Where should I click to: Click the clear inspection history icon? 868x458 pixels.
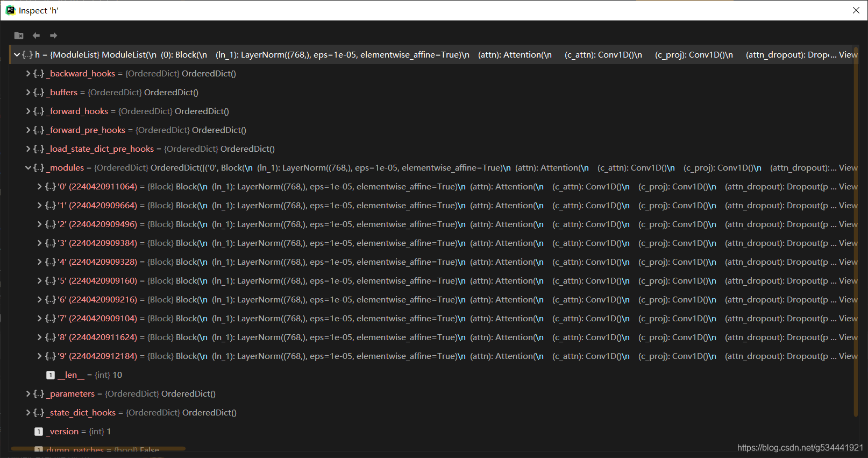pos(19,36)
